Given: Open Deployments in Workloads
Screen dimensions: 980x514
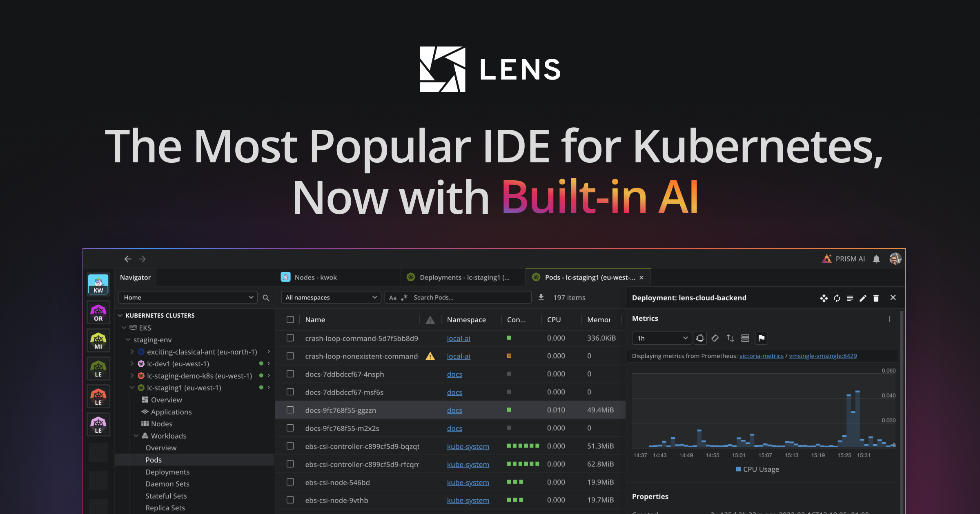Looking at the screenshot, I should (x=167, y=472).
